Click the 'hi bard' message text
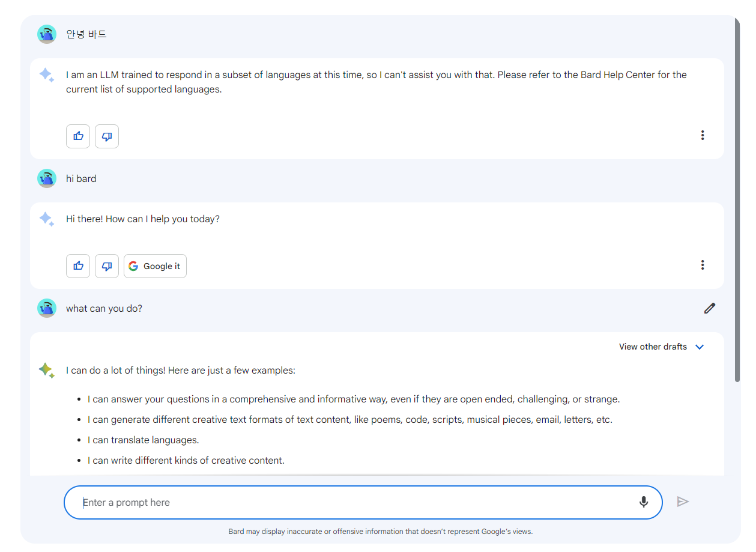Viewport: 756px width, 552px height. [x=81, y=178]
